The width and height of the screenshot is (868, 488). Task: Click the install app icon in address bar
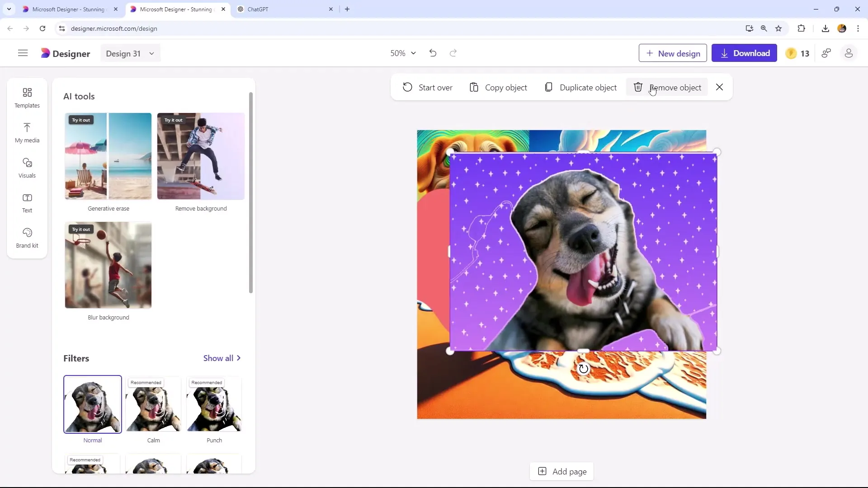(750, 28)
